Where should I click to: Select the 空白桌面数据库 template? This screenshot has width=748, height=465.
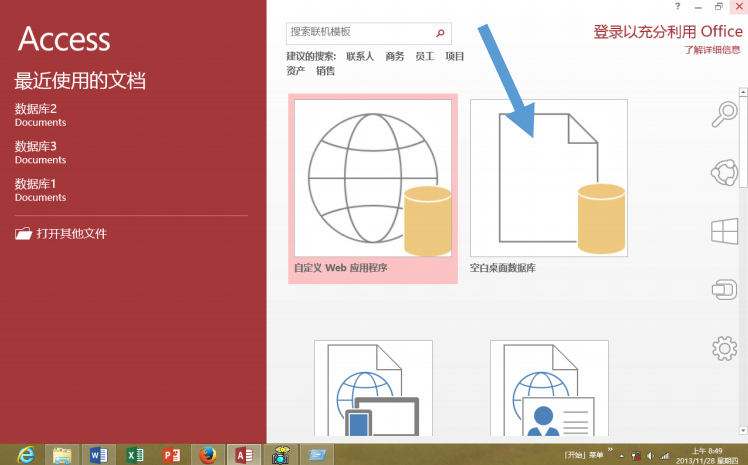549,186
